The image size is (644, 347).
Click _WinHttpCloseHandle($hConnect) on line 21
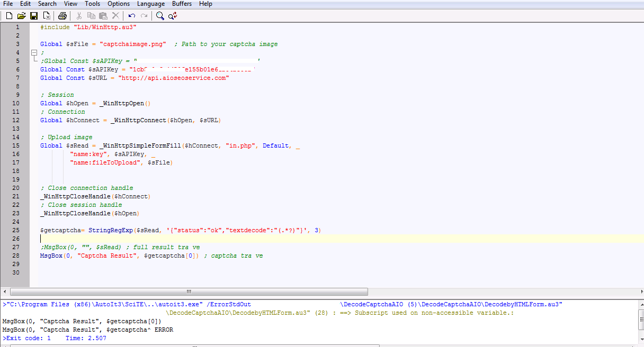coord(95,196)
